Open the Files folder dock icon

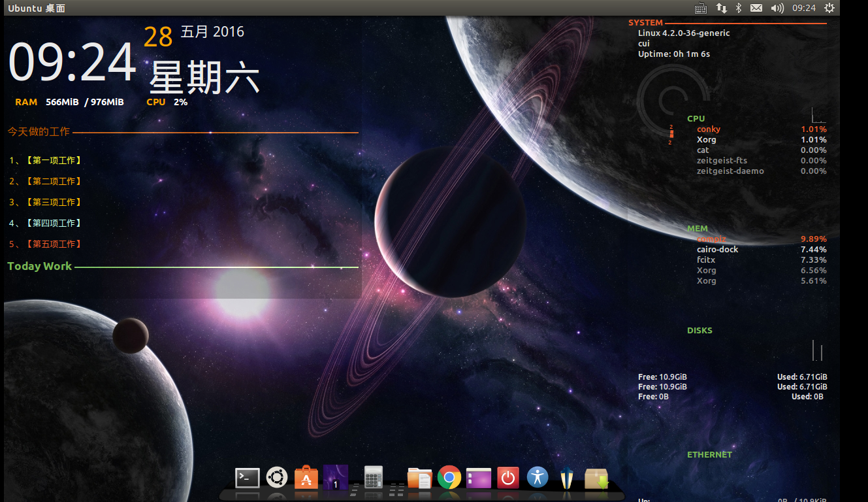(419, 478)
